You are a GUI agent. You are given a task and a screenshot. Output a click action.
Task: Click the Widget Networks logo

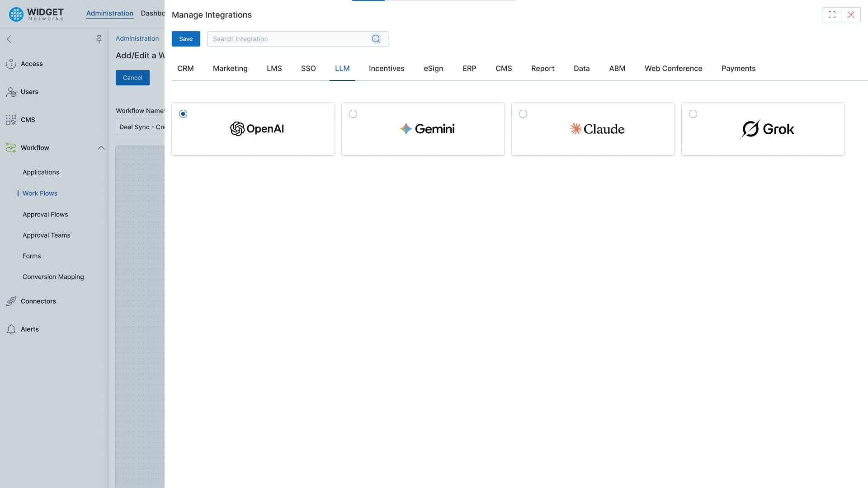point(36,14)
